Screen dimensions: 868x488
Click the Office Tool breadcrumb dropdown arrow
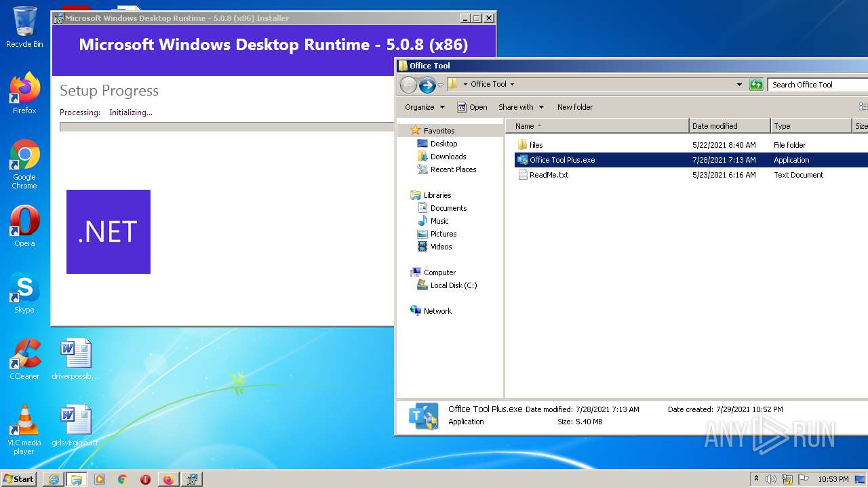[x=512, y=85]
